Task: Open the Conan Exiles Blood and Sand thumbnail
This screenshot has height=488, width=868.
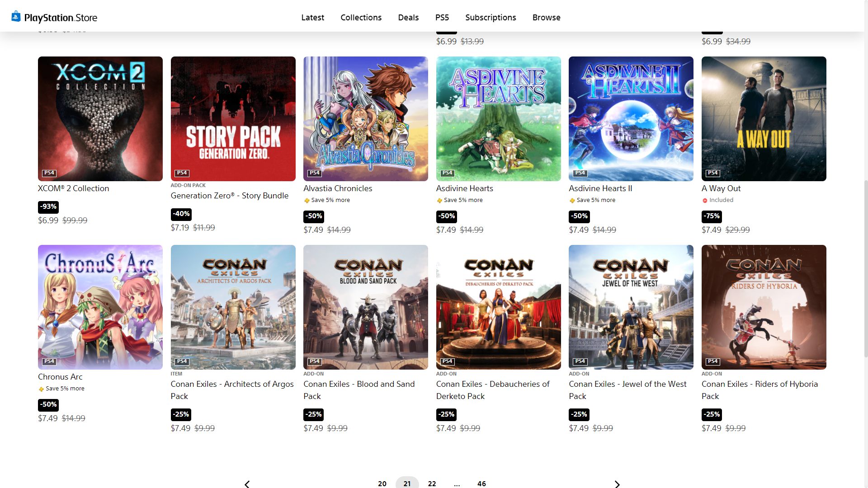Action: [x=366, y=307]
